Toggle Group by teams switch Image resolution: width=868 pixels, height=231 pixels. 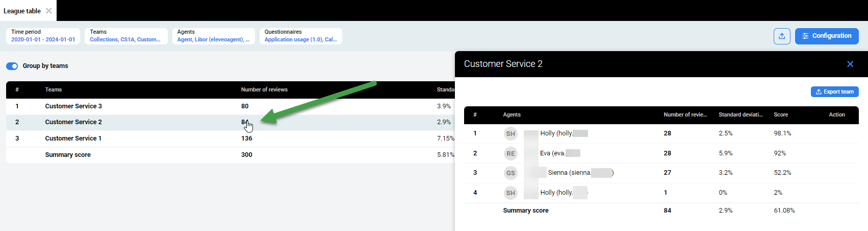tap(12, 66)
